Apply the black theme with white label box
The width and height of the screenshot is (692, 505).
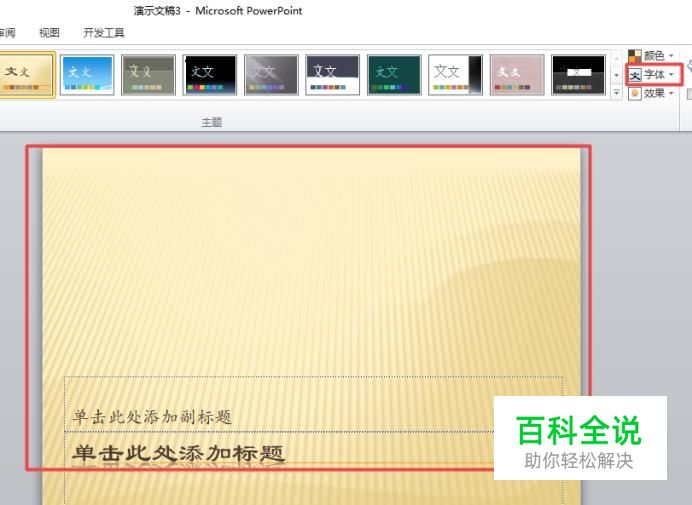click(x=578, y=75)
